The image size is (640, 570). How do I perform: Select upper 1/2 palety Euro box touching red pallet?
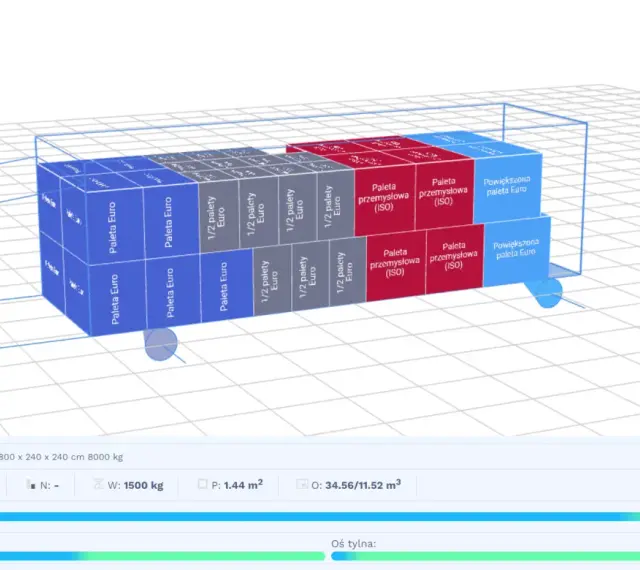[x=335, y=205]
